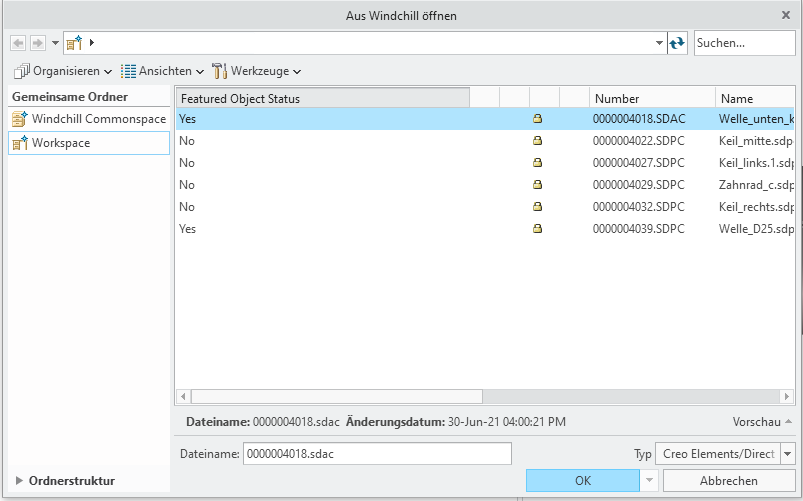Click the Windchill Commonspace folder icon
The width and height of the screenshot is (803, 501).
click(20, 119)
